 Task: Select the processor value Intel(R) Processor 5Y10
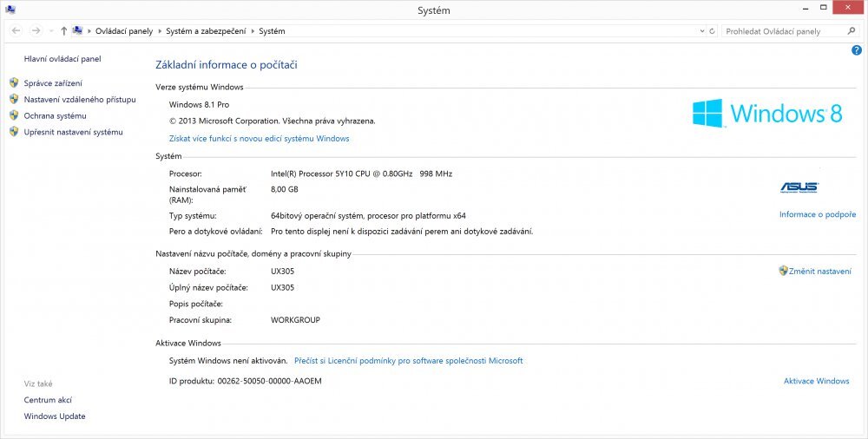(361, 174)
